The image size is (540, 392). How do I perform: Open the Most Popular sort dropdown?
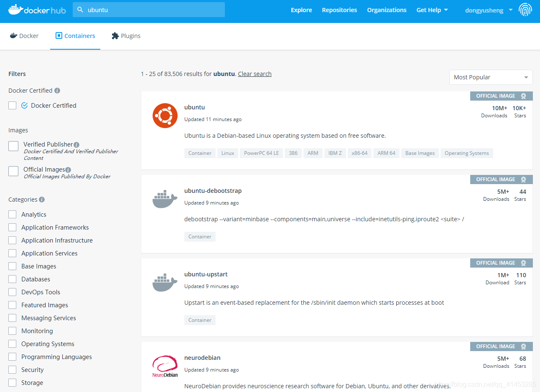491,77
